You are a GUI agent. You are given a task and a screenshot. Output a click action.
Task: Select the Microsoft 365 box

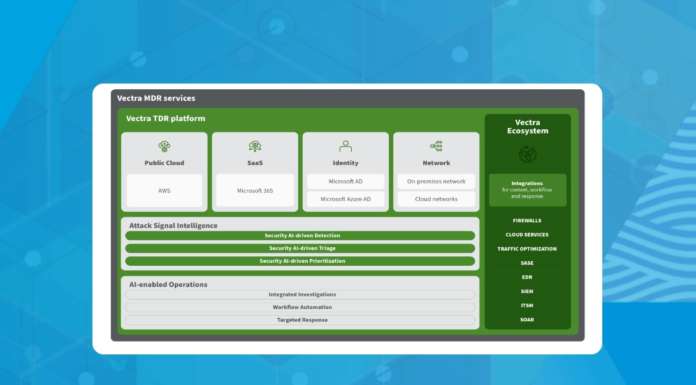pos(255,191)
